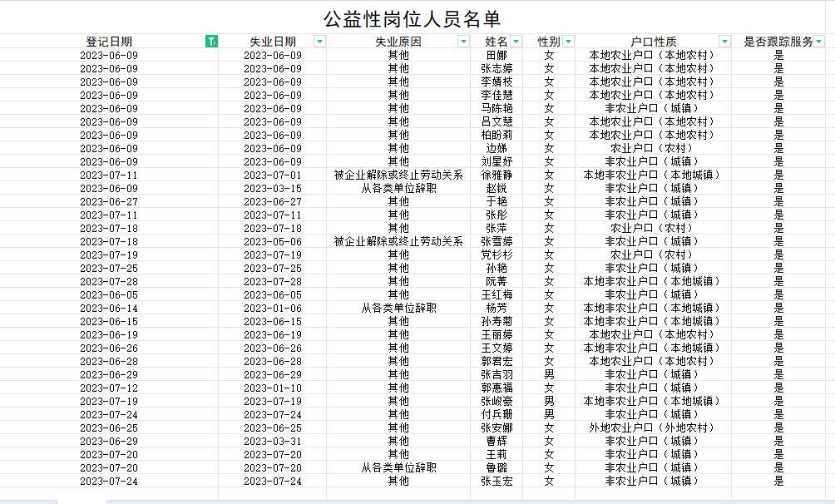
Task: Select the name cell 付兵册
Action: pyautogui.click(x=497, y=415)
